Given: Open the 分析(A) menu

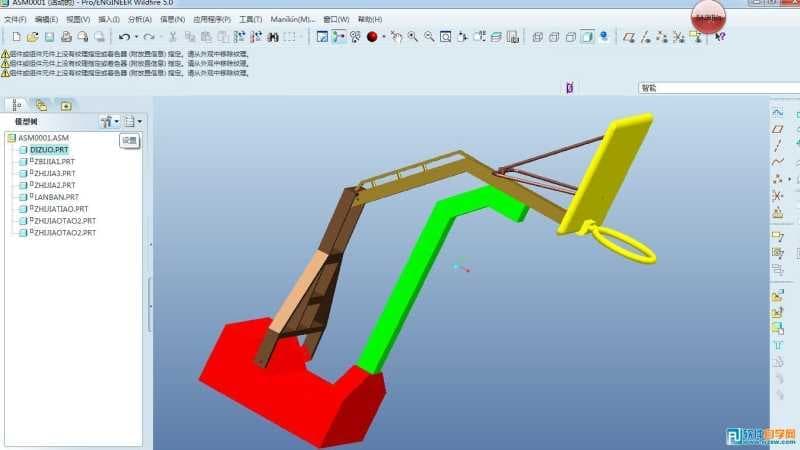Looking at the screenshot, I should tap(140, 19).
